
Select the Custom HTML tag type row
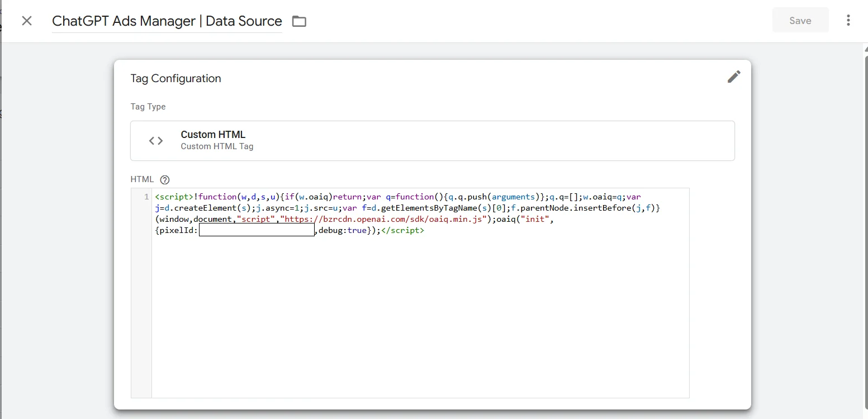pos(432,141)
